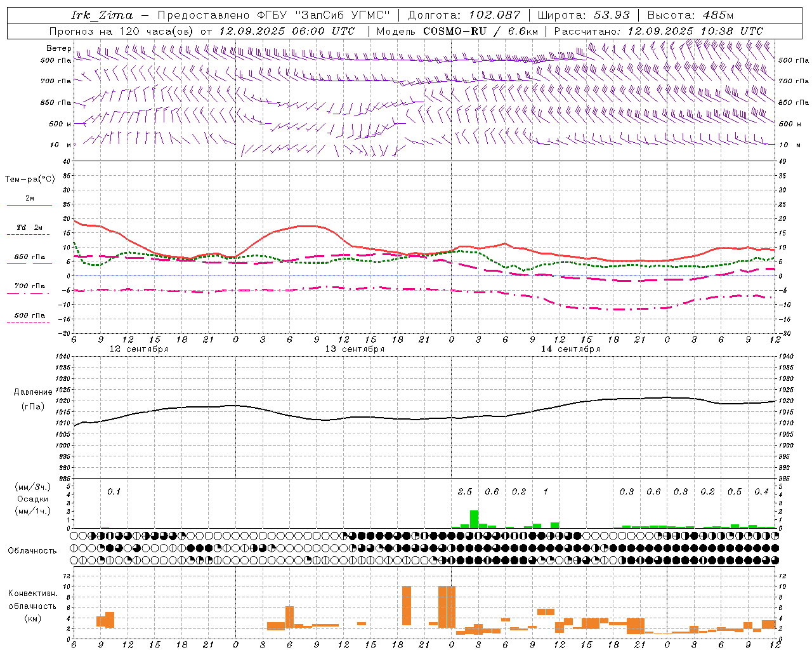The width and height of the screenshot is (812, 650).
Task: Click the "14 сентября" date label
Action: tap(570, 349)
